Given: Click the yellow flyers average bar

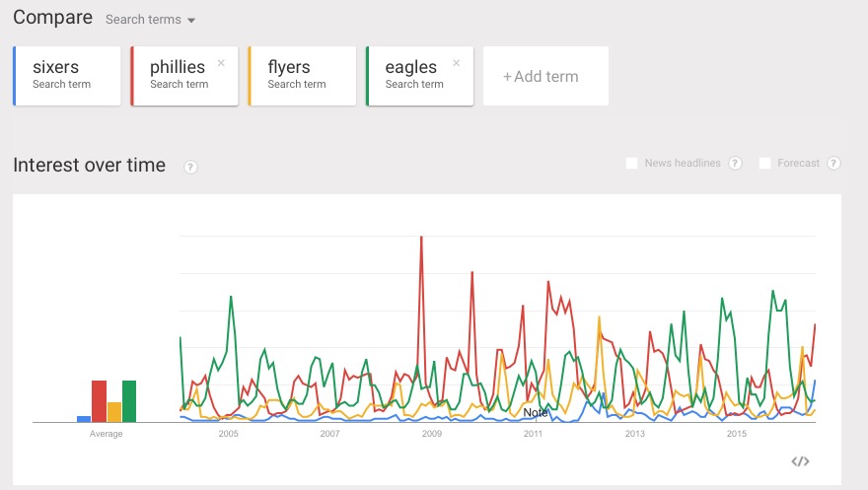Looking at the screenshot, I should tap(114, 412).
